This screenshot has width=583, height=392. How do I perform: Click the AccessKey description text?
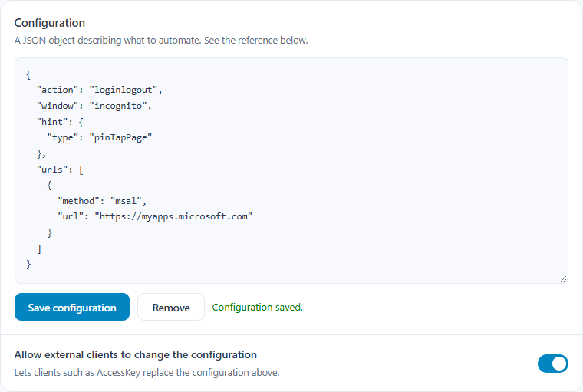click(x=147, y=372)
